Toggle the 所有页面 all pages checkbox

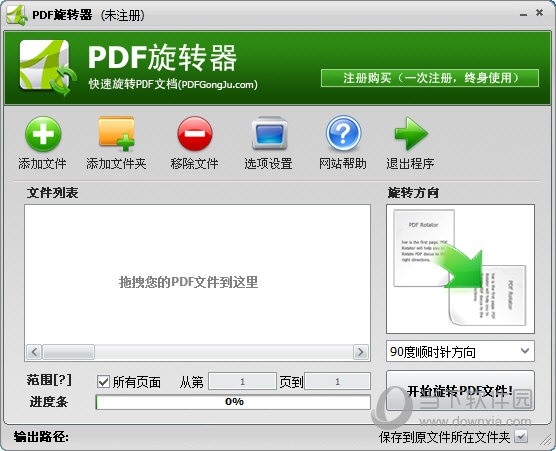(x=103, y=382)
